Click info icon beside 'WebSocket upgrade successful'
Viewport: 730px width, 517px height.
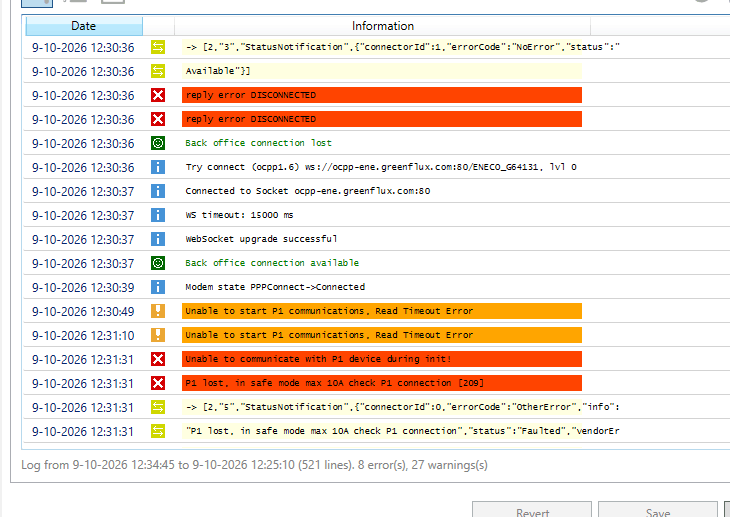(158, 239)
